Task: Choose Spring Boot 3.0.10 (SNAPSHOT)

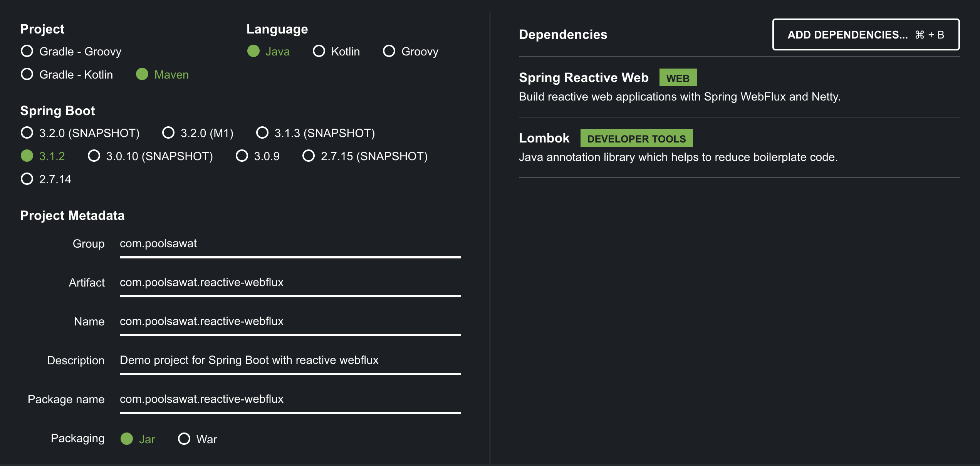Action: point(150,156)
